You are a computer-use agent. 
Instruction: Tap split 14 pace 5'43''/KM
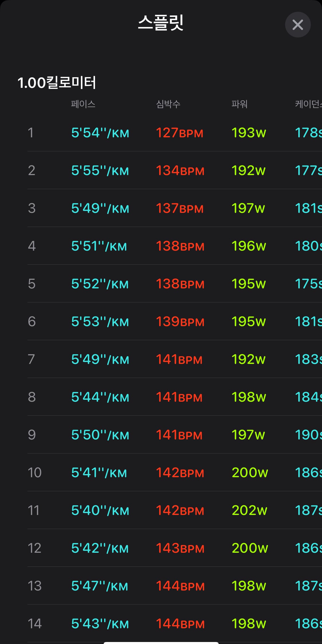coord(100,624)
